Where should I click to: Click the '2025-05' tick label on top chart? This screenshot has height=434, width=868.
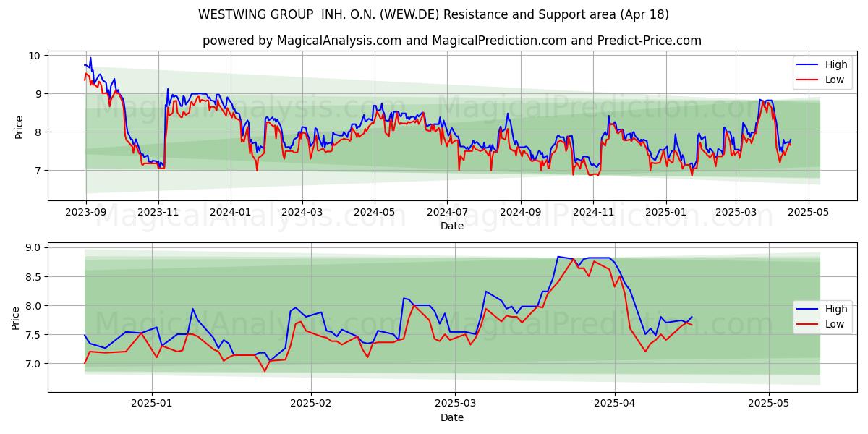tap(808, 213)
